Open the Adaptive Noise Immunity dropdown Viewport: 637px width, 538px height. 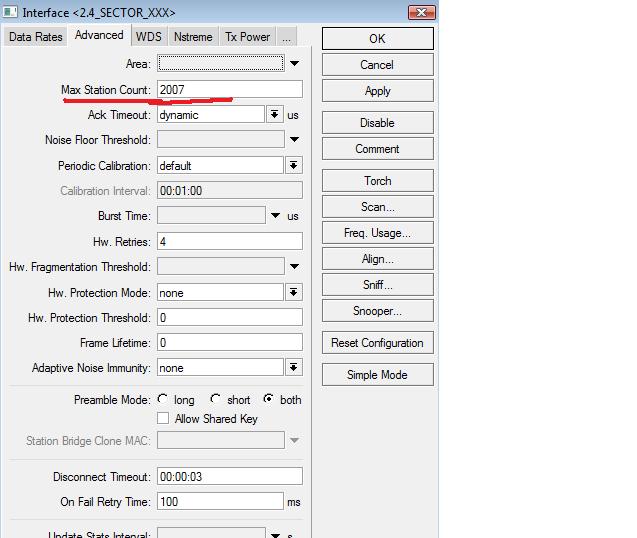click(294, 368)
